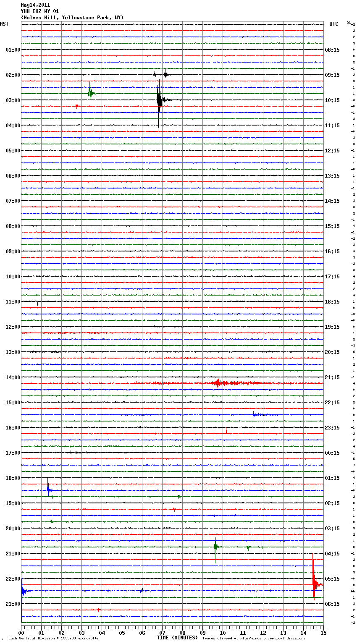Click the YHH EHZ WY 01 station code
This screenshot has height=644, width=357.
point(39,11)
